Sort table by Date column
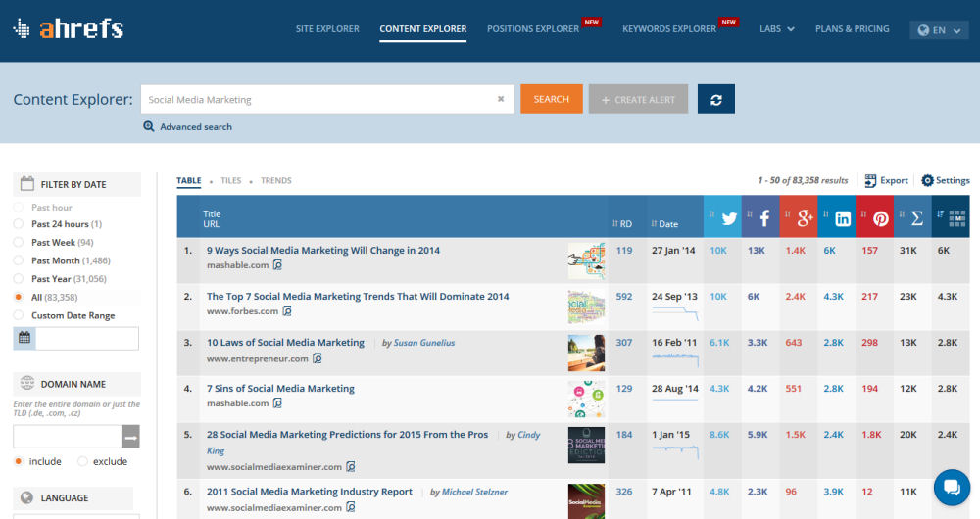This screenshot has height=519, width=980. point(664,223)
